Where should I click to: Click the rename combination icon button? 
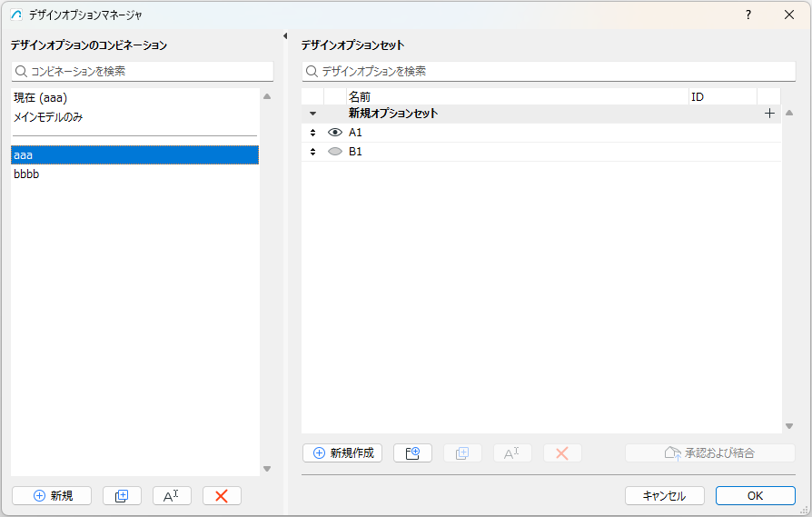pyautogui.click(x=172, y=496)
